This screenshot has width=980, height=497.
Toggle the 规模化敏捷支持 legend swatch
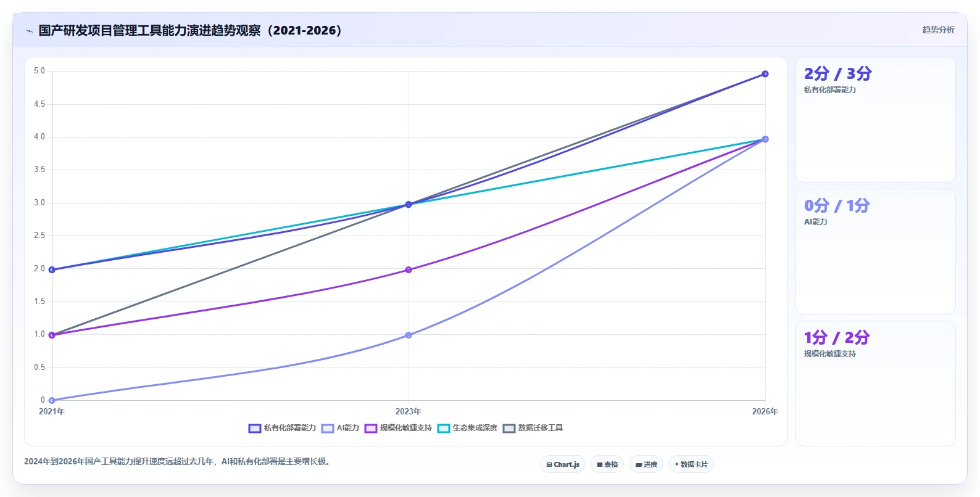click(371, 429)
